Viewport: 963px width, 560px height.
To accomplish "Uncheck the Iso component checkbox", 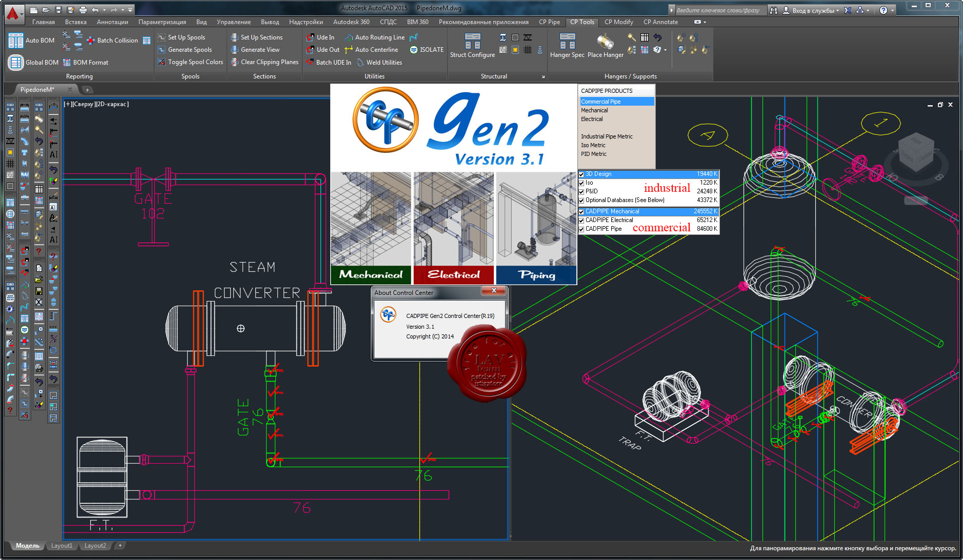I will coord(581,183).
